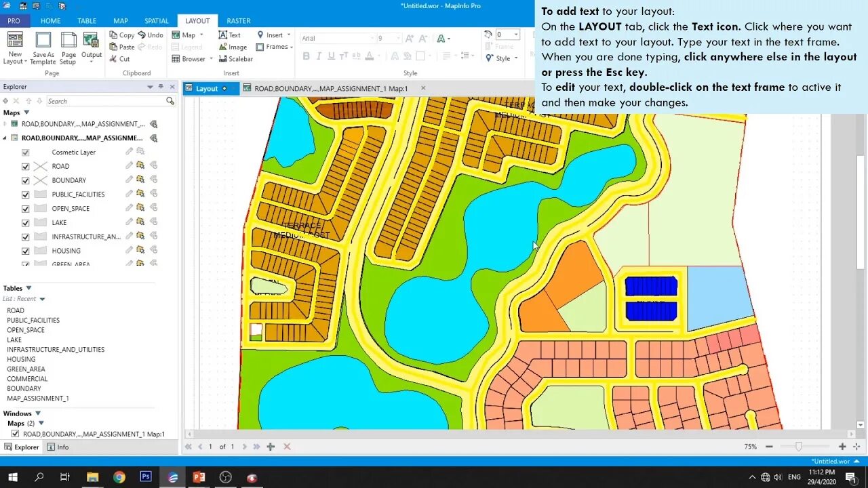
Task: Uncheck PUBLIC_FACILITIES layer visibility
Action: (x=26, y=195)
